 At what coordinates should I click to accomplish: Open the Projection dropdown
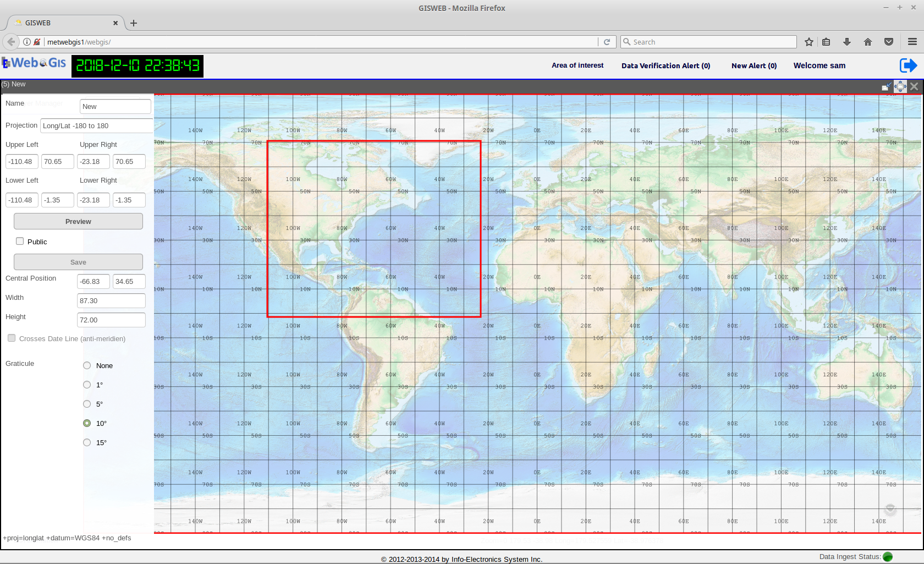click(x=97, y=125)
